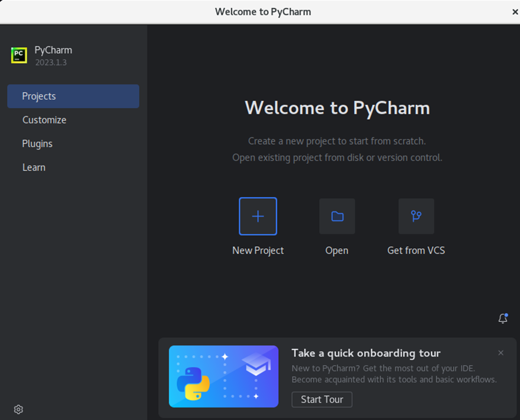Open the notifications bell
520x420 pixels.
pyautogui.click(x=503, y=318)
